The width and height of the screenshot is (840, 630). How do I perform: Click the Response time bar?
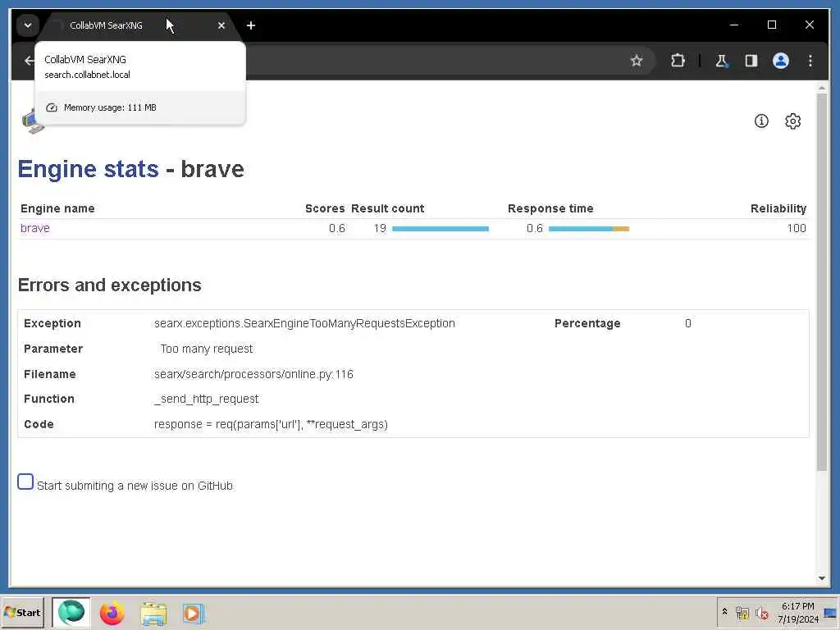(588, 229)
